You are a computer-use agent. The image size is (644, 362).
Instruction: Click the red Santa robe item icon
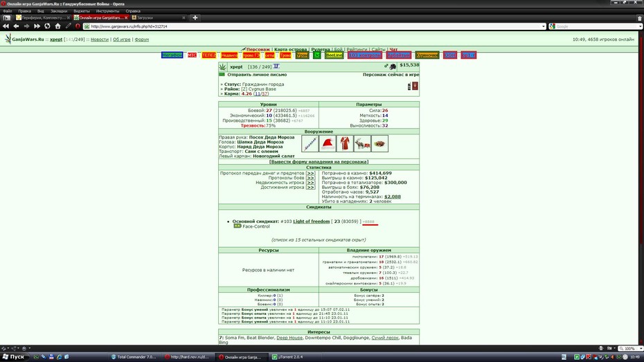[x=345, y=144]
